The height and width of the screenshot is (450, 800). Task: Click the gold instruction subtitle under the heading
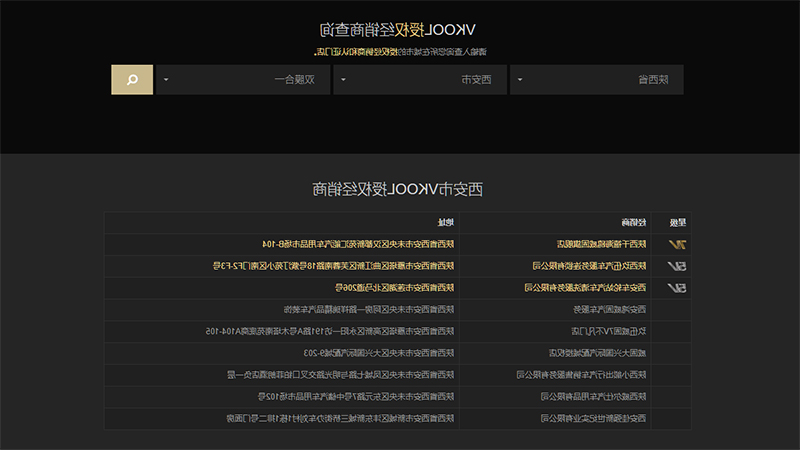(401, 52)
